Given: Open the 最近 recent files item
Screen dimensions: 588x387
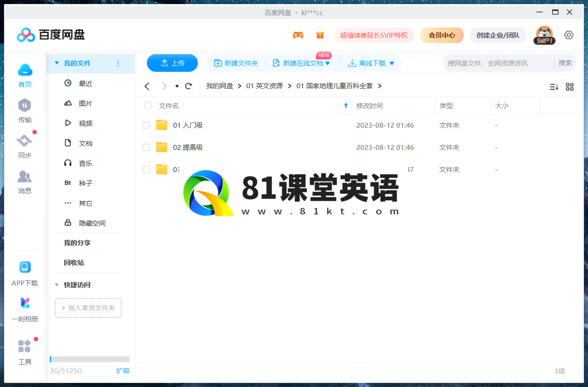Looking at the screenshot, I should click(86, 83).
